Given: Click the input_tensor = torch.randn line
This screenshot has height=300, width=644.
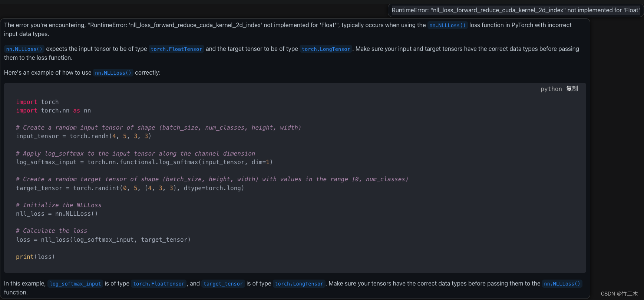Looking at the screenshot, I should coord(84,136).
